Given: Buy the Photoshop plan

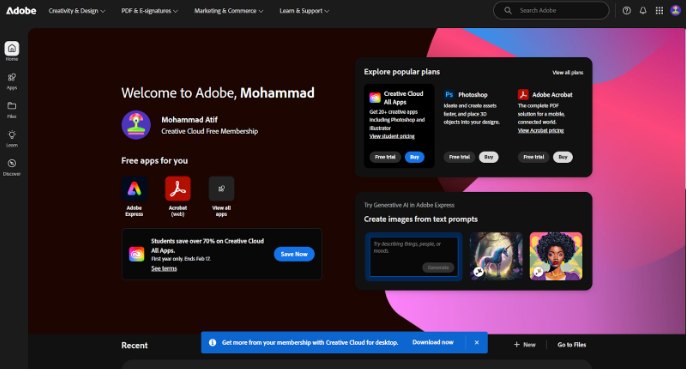Looking at the screenshot, I should 489,157.
